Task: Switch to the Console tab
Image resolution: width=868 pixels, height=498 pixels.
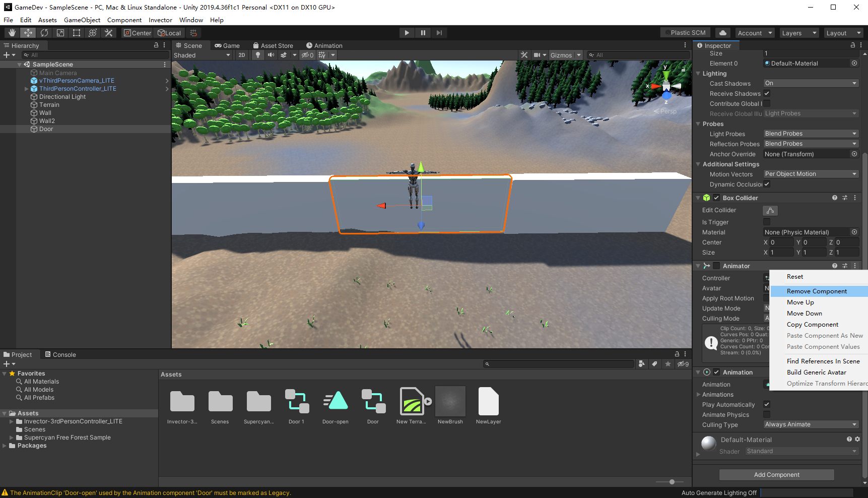Action: click(60, 354)
